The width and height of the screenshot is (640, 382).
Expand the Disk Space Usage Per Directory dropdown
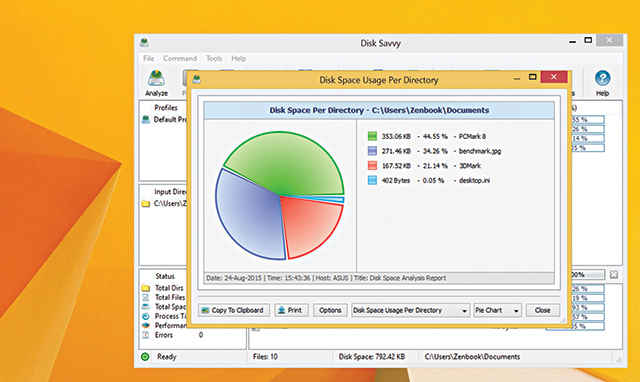pyautogui.click(x=410, y=311)
